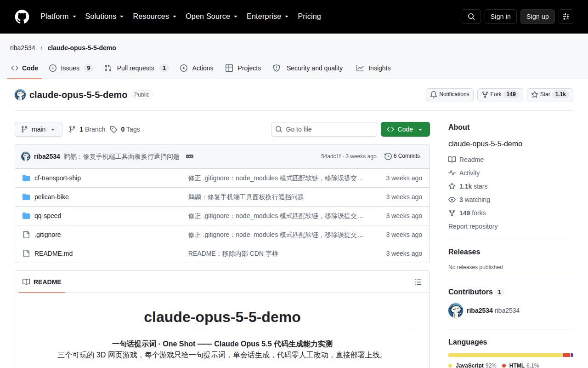Viewport: 588px width, 368px height.
Task: Open the green Code dropdown
Action: (x=405, y=129)
